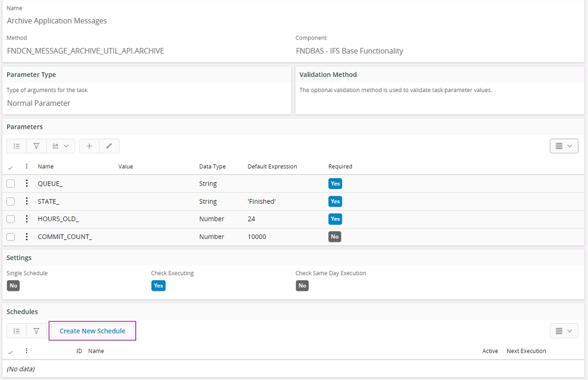Open the Parameters filter icon
588x380 pixels.
tap(36, 146)
